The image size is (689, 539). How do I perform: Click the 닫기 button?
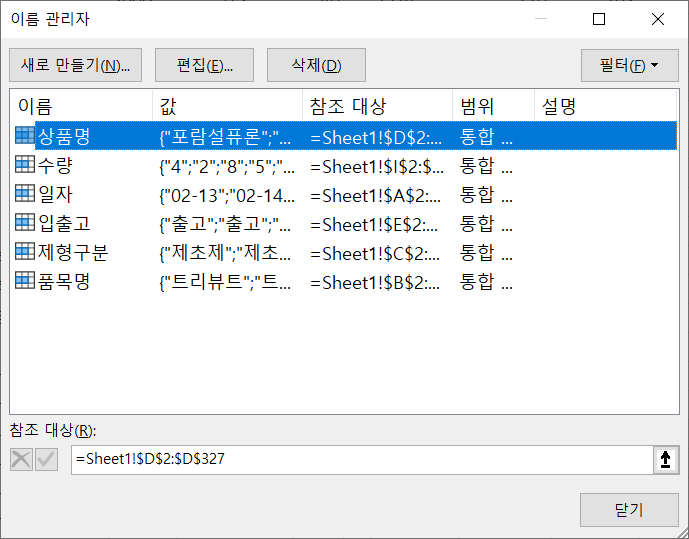coord(629,510)
